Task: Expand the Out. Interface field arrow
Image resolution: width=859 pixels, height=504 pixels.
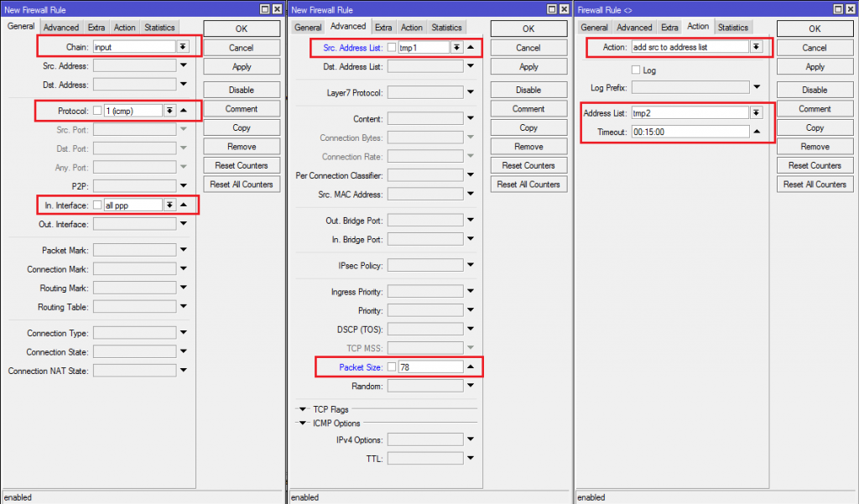Action: [x=184, y=224]
